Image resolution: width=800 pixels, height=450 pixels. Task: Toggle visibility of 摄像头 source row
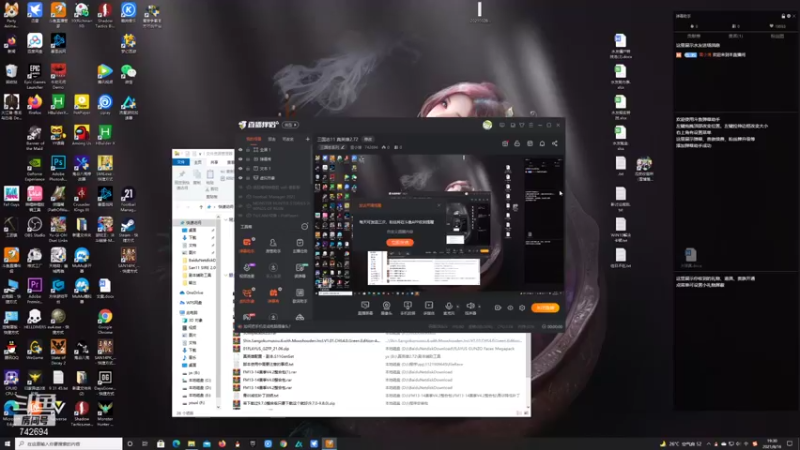241,159
